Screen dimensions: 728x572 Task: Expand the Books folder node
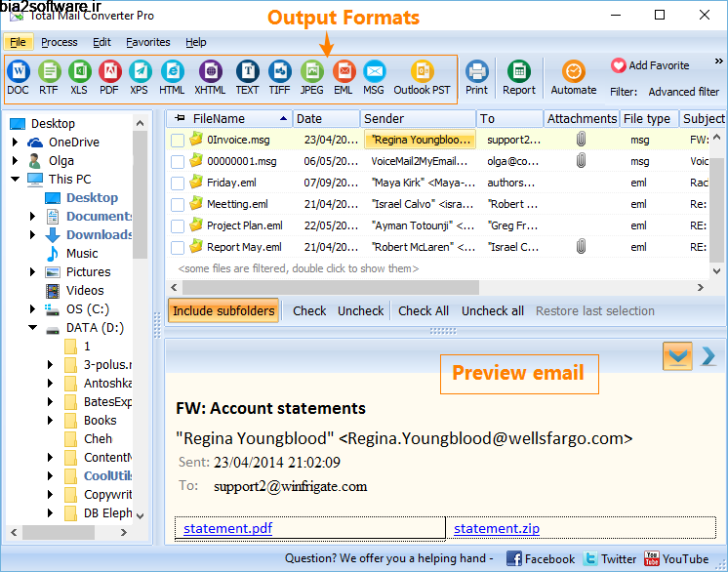(50, 420)
